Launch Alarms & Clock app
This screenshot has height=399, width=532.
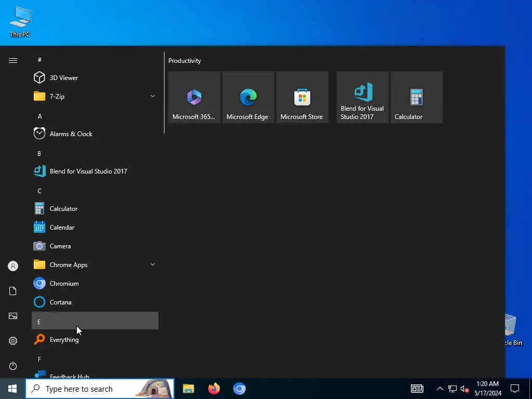coord(95,134)
